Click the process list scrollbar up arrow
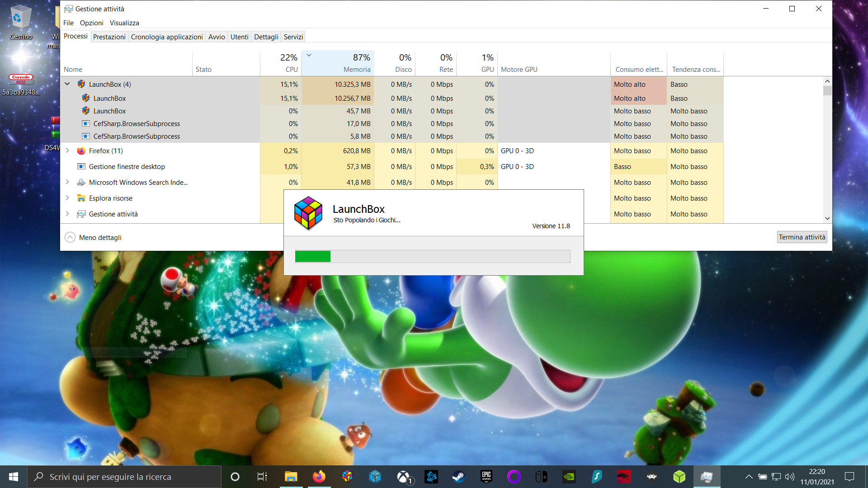 click(x=827, y=81)
